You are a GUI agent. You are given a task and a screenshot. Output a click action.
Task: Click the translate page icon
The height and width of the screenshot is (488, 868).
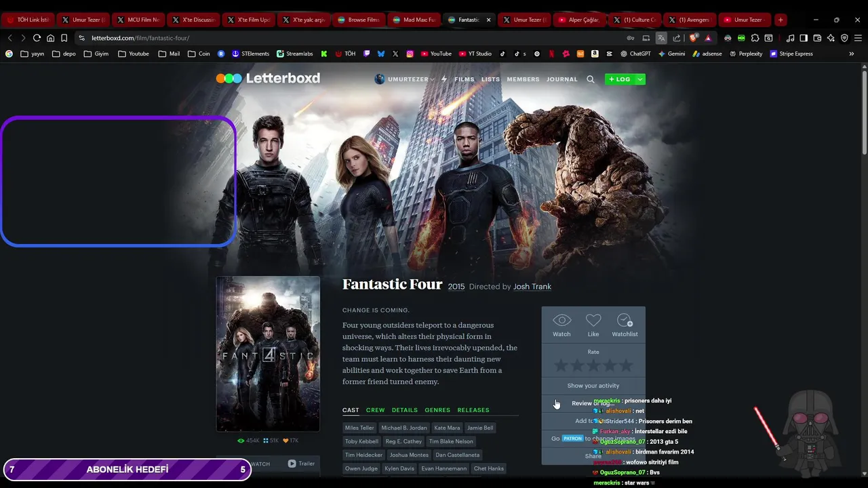click(x=661, y=38)
